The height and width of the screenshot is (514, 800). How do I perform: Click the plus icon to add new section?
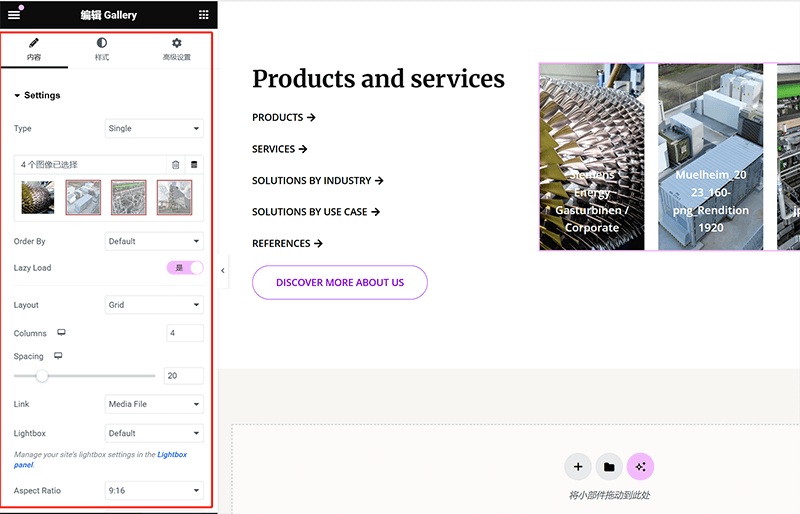click(577, 467)
